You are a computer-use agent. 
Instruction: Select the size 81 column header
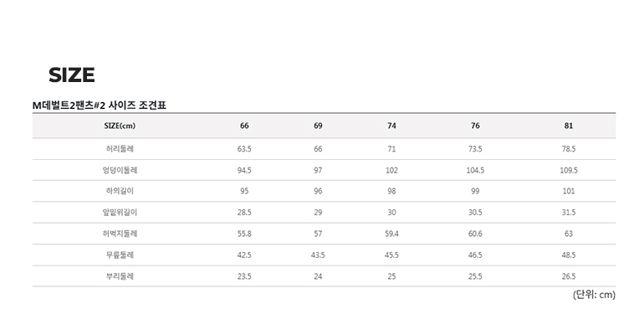569,126
